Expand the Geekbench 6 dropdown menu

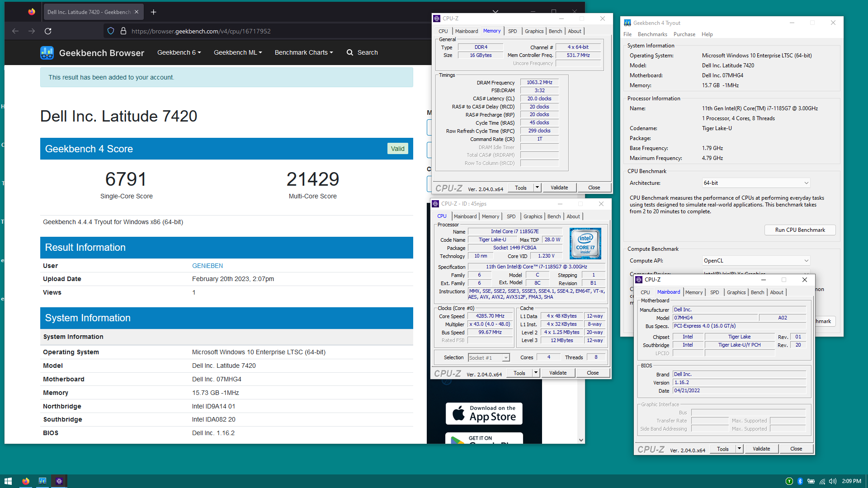(179, 52)
